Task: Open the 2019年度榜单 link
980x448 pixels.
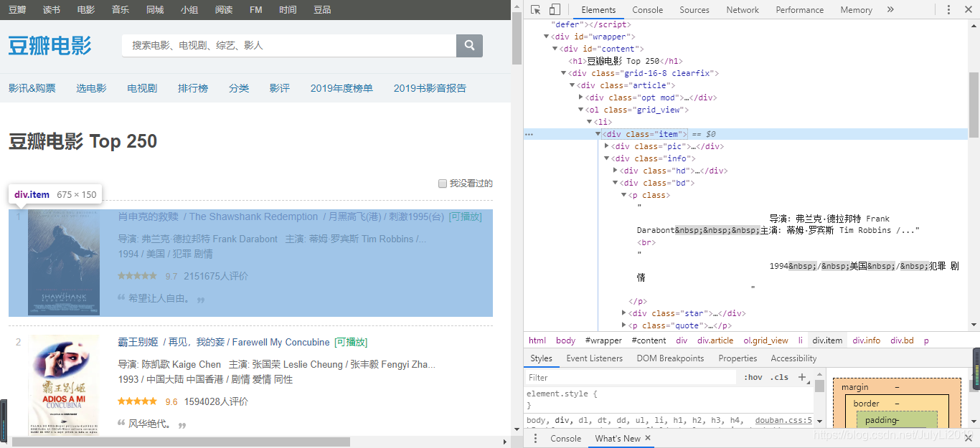Action: pyautogui.click(x=341, y=88)
